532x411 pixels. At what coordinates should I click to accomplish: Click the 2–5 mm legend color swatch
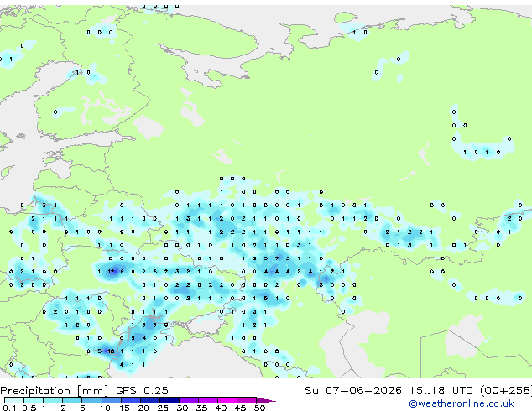(72, 400)
